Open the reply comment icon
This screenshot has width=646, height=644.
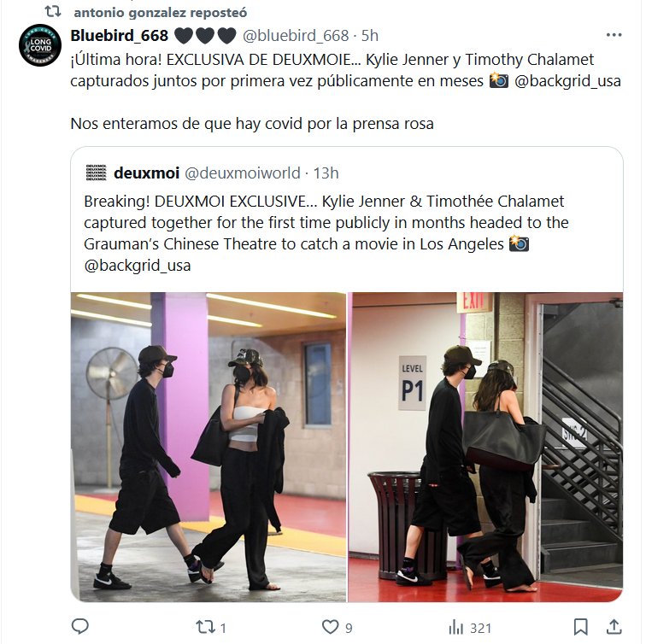click(80, 627)
